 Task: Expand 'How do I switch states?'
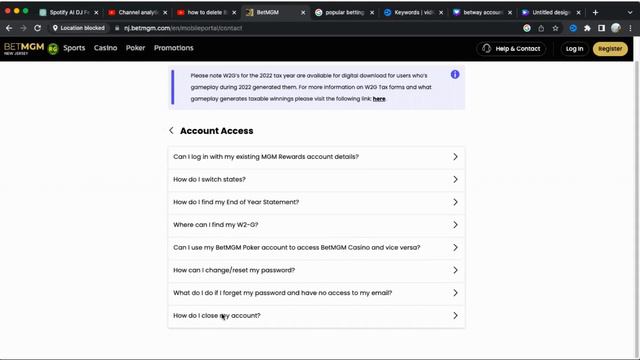tap(316, 180)
